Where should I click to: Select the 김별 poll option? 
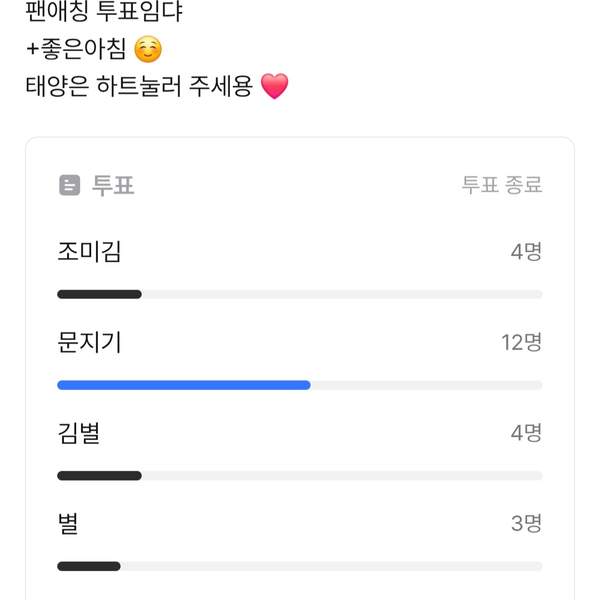pos(79,434)
